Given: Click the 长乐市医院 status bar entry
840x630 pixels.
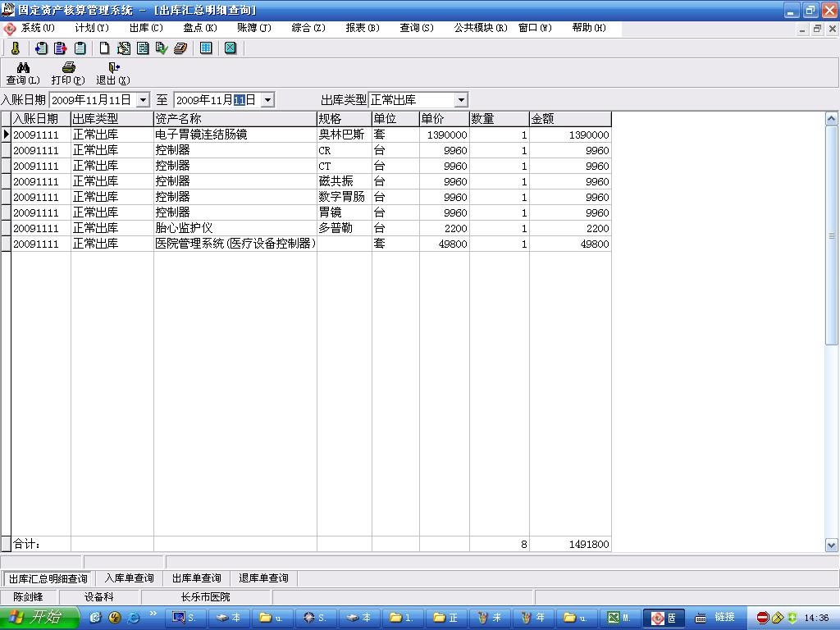Looking at the screenshot, I should click(206, 597).
